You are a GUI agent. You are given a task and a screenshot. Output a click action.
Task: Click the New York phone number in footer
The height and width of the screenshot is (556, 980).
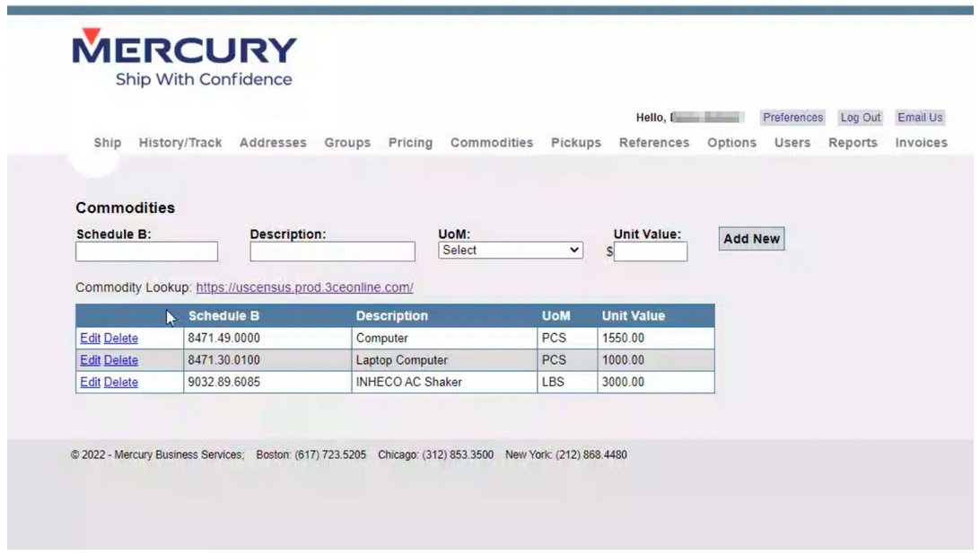click(591, 455)
